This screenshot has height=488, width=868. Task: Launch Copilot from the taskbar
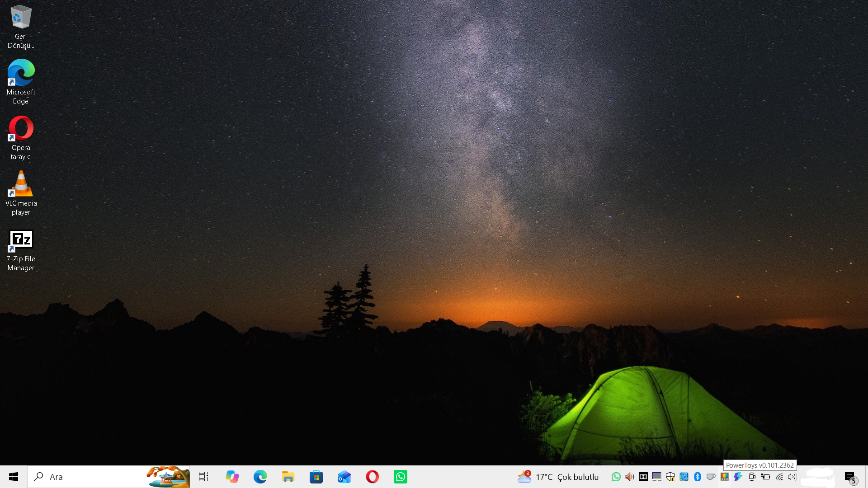[x=232, y=477]
